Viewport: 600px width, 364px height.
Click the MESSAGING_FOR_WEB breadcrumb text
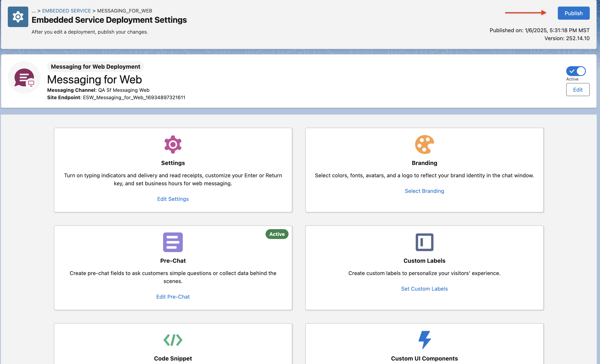click(124, 11)
